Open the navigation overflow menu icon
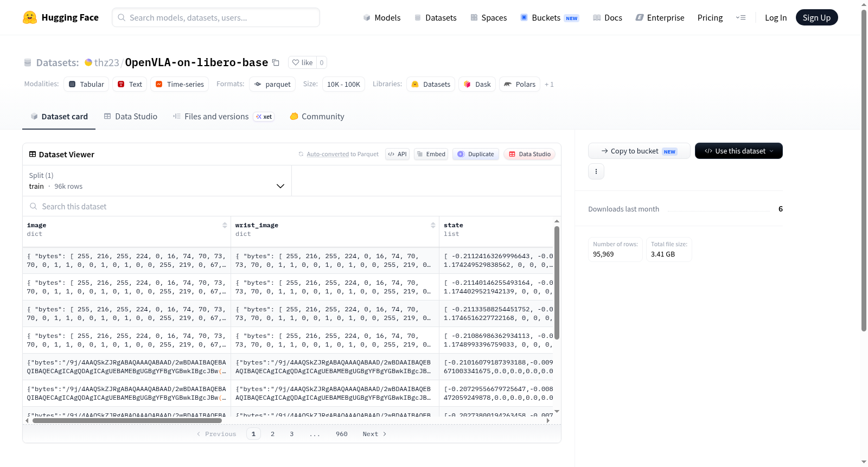 (x=741, y=18)
